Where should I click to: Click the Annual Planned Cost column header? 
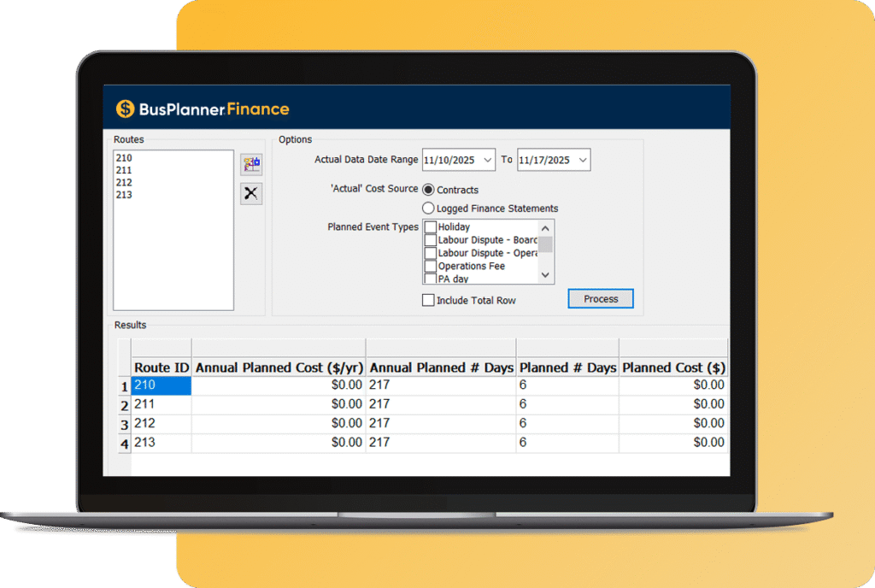279,367
